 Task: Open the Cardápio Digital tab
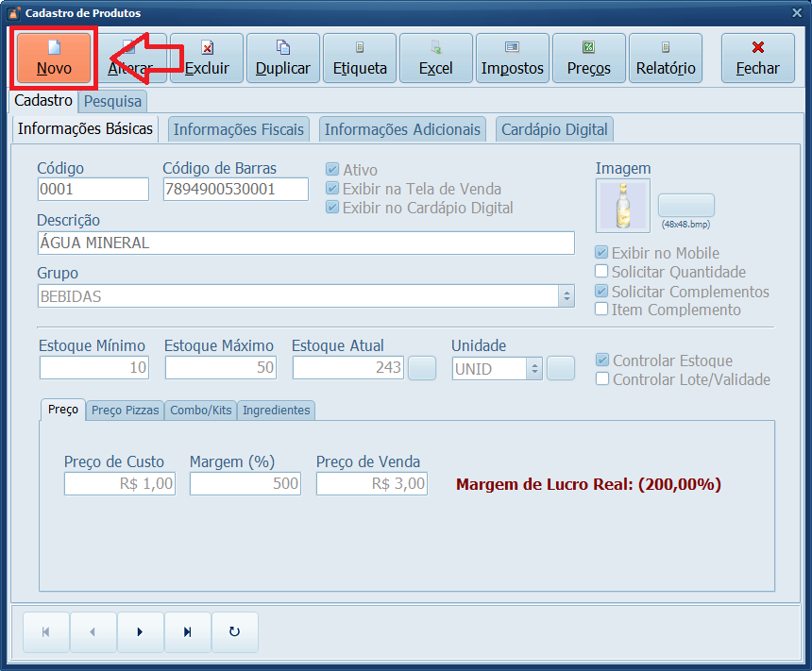coord(554,129)
